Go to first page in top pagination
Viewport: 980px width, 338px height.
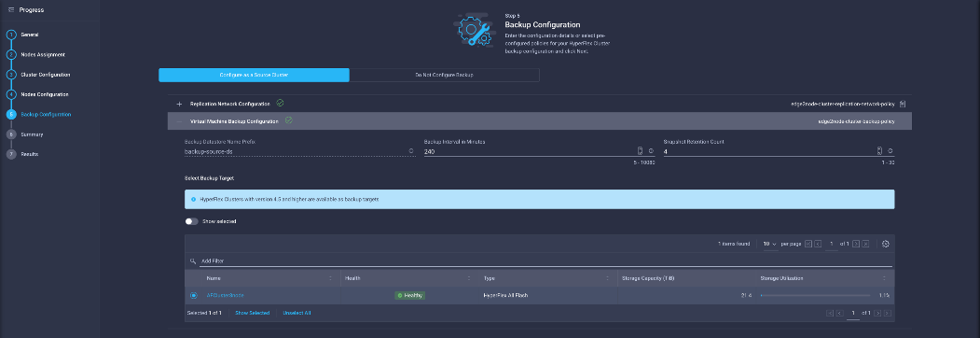tap(808, 244)
